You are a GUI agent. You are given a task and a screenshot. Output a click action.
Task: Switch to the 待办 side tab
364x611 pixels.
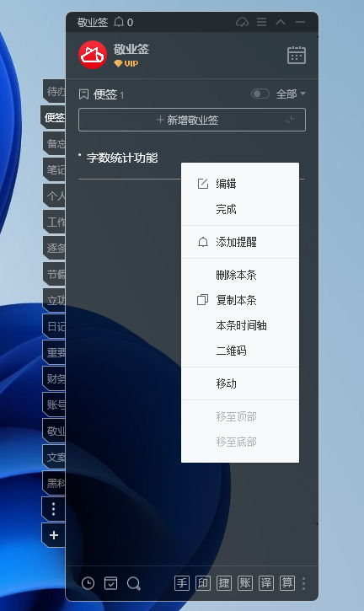tap(54, 91)
